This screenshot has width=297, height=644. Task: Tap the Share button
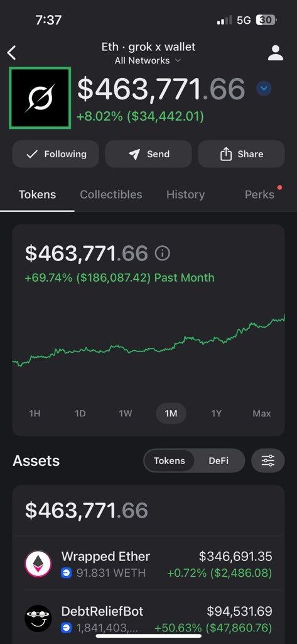coord(241,154)
